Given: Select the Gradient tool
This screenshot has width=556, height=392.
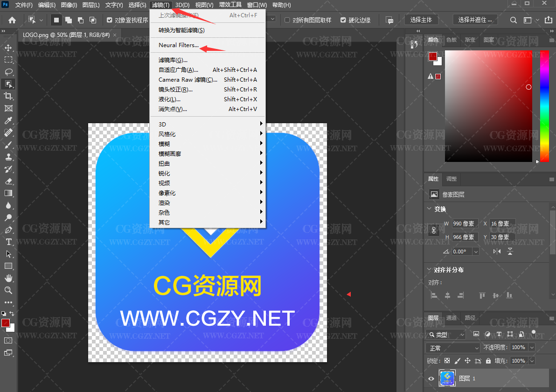Looking at the screenshot, I should (8, 193).
